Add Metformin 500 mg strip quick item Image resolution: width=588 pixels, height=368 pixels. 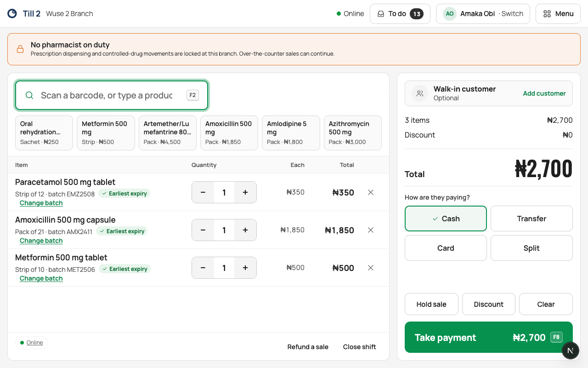[x=106, y=133]
